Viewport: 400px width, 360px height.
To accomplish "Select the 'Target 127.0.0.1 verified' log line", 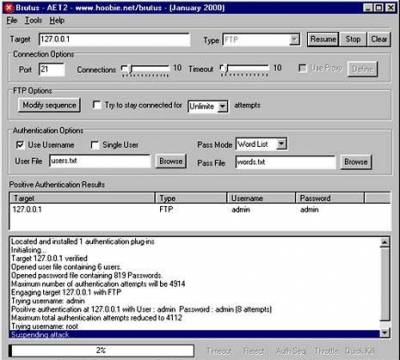I will 195,258.
